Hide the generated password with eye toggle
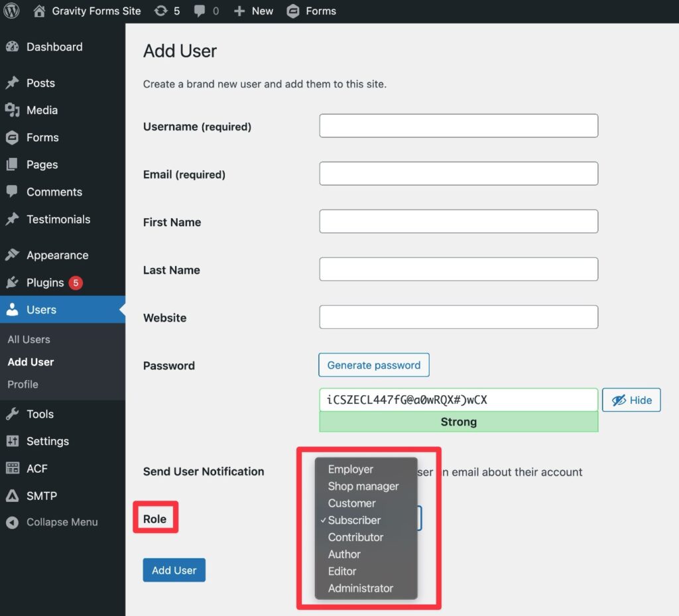This screenshot has width=679, height=616. [631, 400]
